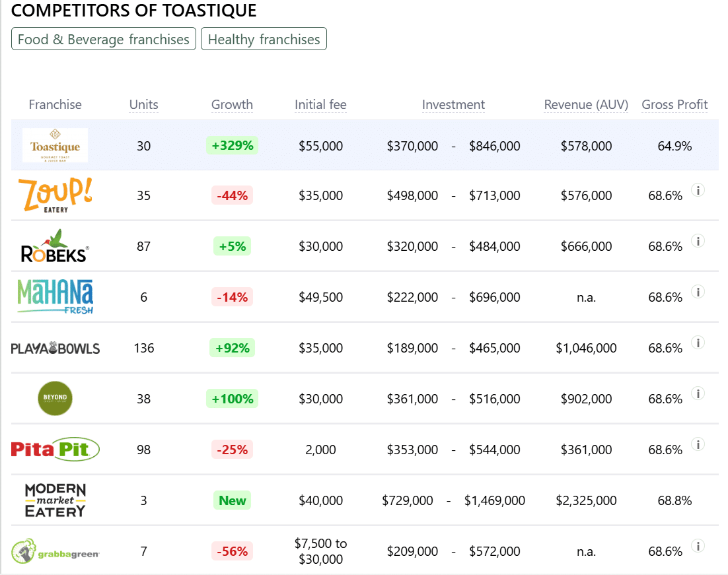This screenshot has width=728, height=575.
Task: Click Pita Pit's 2,000 initial fee
Action: pyautogui.click(x=321, y=450)
